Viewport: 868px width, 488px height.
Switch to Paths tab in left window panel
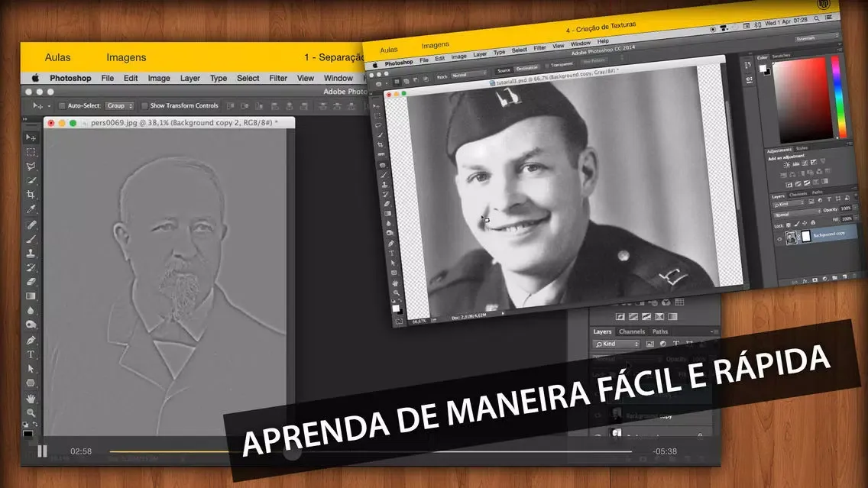(660, 331)
